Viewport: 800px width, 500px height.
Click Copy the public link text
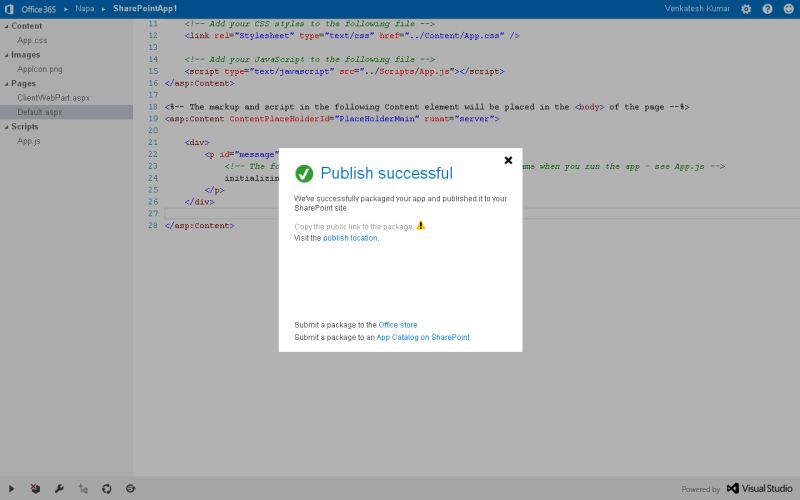tap(354, 227)
